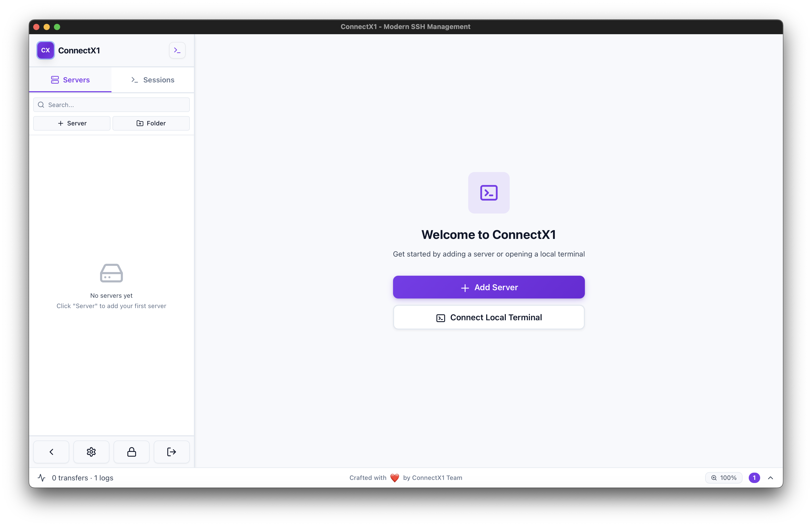The height and width of the screenshot is (526, 812).
Task: Click the lock icon to lock the app
Action: (x=131, y=452)
